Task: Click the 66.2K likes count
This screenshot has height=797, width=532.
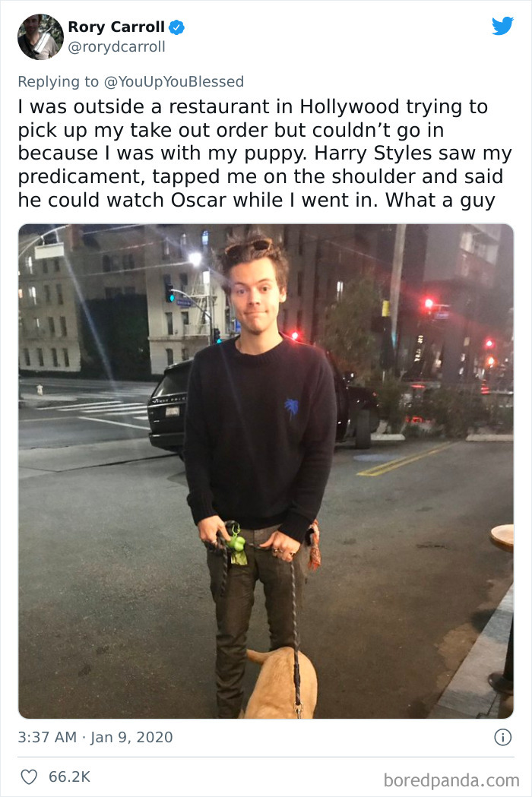Action: (69, 776)
